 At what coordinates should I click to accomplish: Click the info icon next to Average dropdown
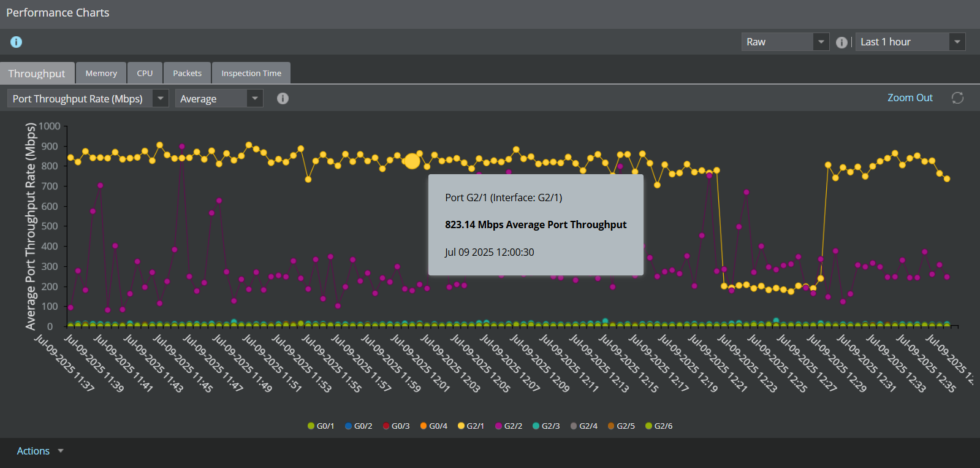click(x=283, y=98)
